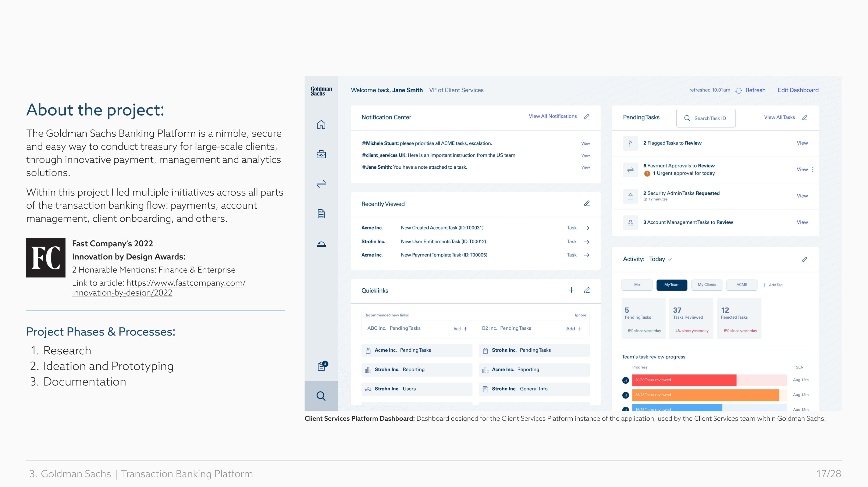Viewport: 868px width, 487px height.
Task: Open the briefcase icon in sidebar
Action: click(321, 154)
